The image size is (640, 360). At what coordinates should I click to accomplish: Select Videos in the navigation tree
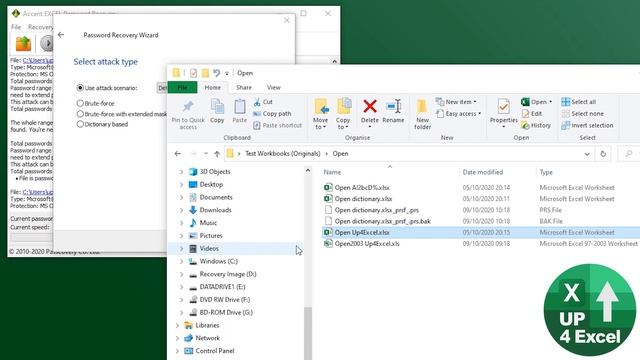click(209, 248)
